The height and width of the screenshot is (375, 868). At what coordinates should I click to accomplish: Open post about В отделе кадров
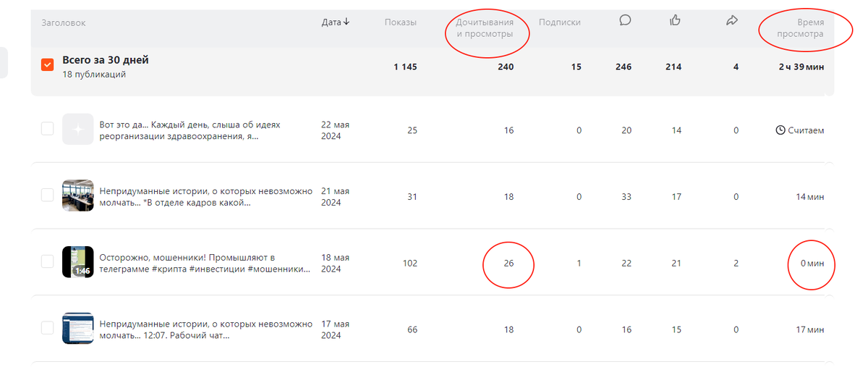click(x=206, y=197)
